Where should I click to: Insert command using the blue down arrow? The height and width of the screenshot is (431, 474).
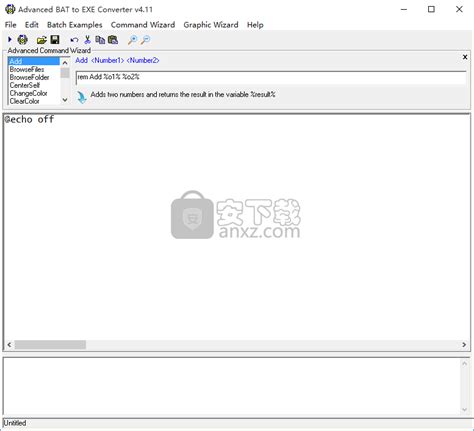81,97
